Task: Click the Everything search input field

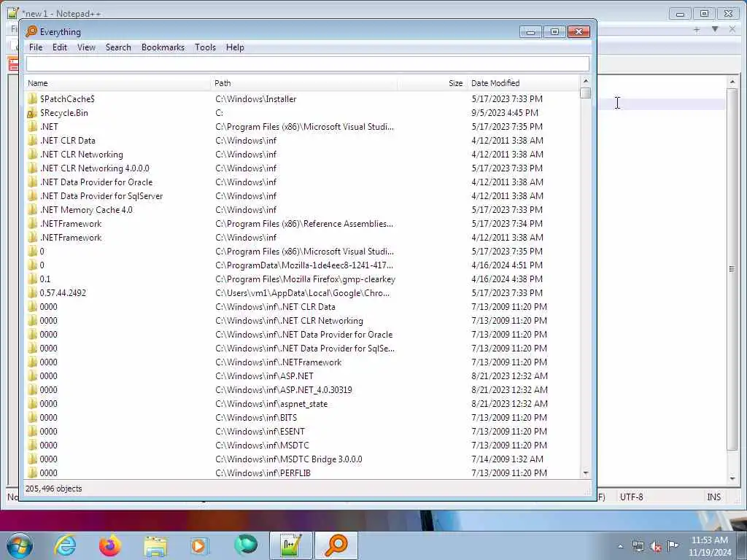Action: pos(307,63)
